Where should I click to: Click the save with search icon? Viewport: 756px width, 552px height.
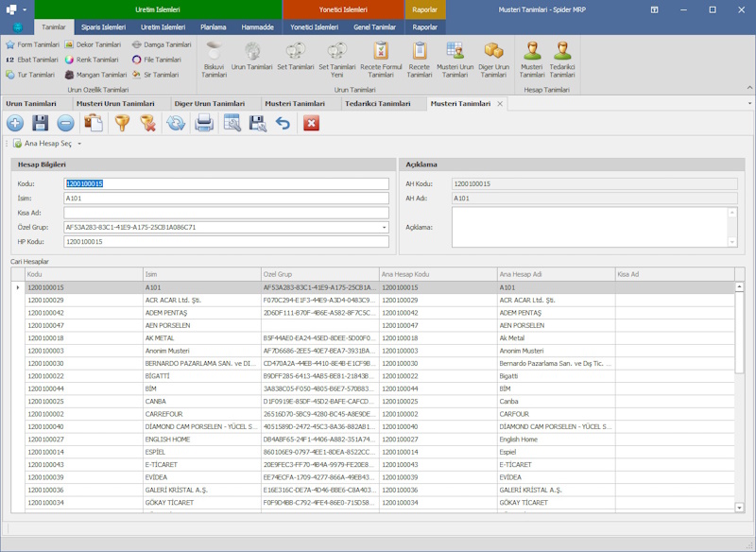[257, 124]
